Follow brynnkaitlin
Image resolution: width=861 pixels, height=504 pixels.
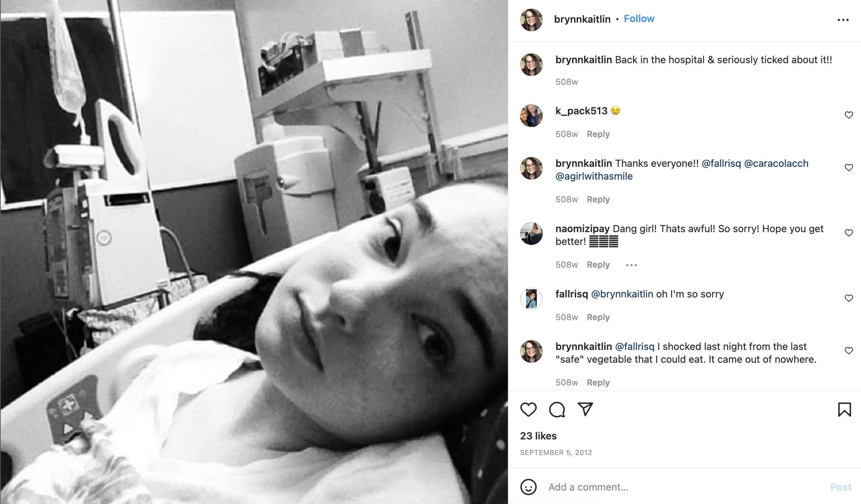point(639,19)
